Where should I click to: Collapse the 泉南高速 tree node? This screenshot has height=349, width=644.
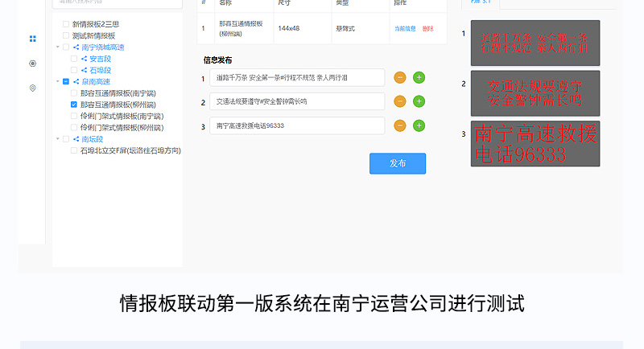point(57,82)
